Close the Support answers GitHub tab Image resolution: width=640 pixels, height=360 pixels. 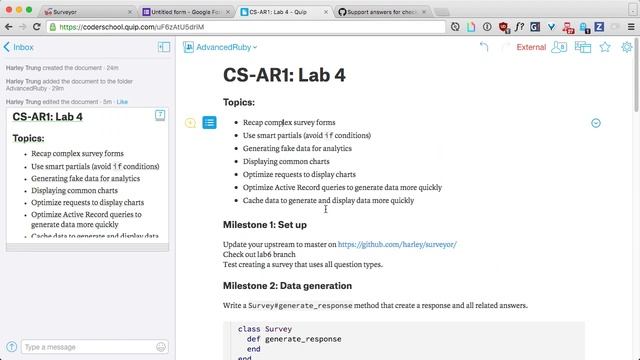424,12
